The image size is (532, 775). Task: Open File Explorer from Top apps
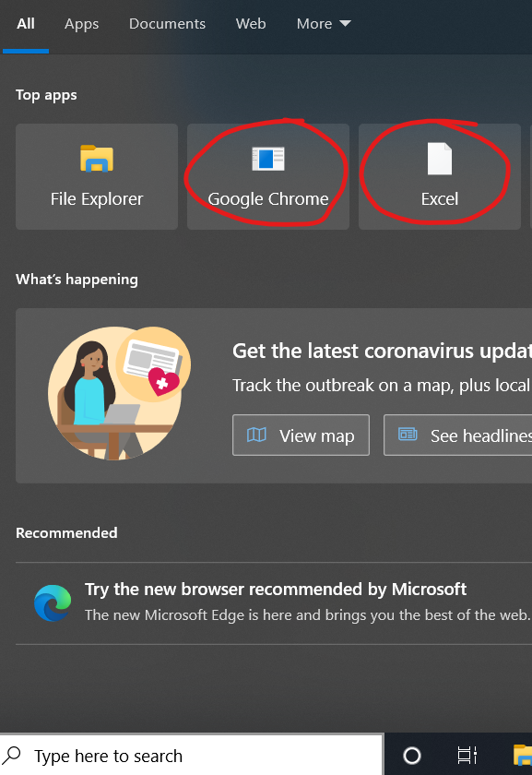(x=97, y=176)
